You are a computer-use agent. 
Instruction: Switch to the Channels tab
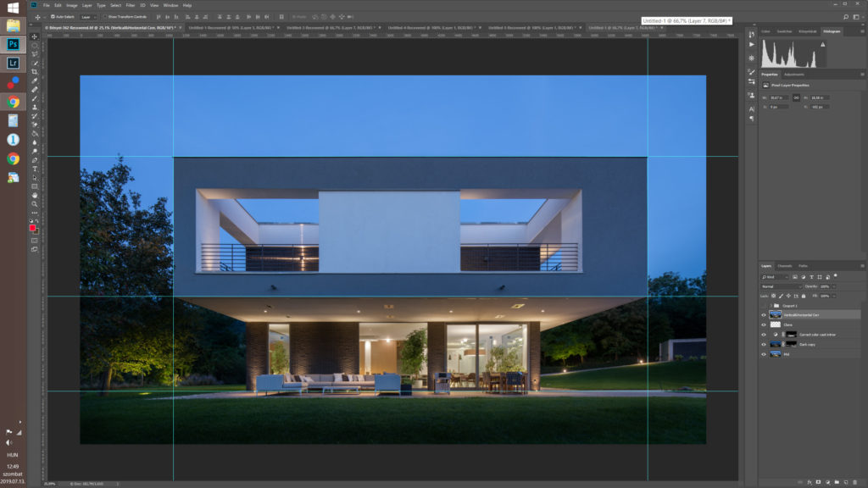(785, 266)
